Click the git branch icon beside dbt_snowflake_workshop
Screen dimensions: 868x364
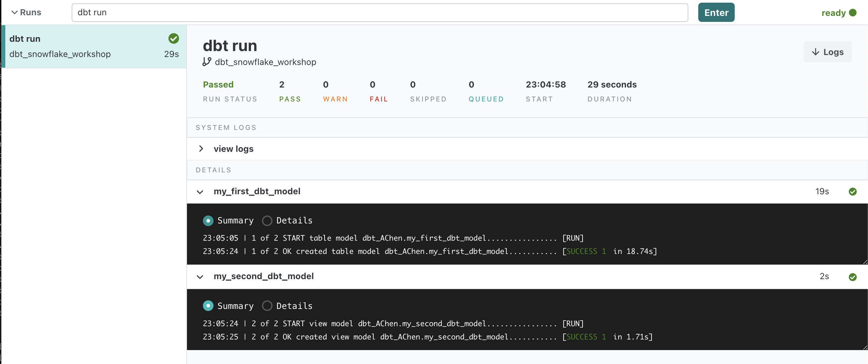point(207,62)
